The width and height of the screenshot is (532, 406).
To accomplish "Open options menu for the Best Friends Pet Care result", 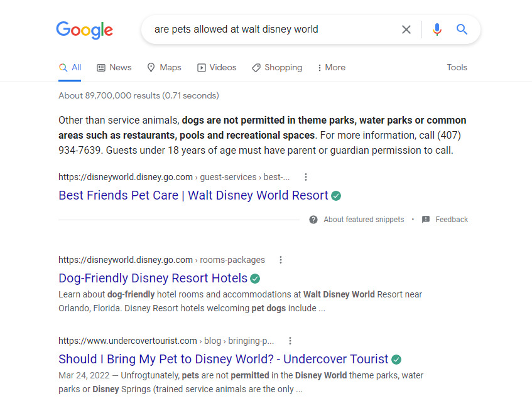I will pos(306,177).
